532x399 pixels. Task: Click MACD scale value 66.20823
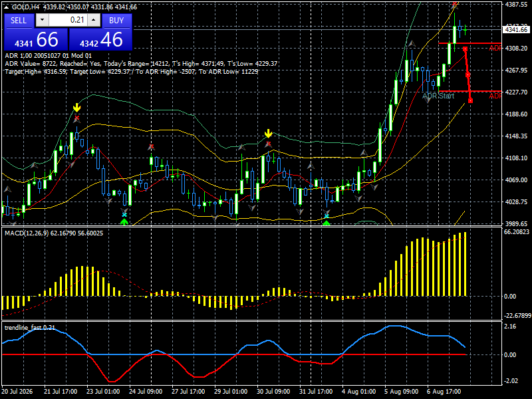pyautogui.click(x=517, y=232)
